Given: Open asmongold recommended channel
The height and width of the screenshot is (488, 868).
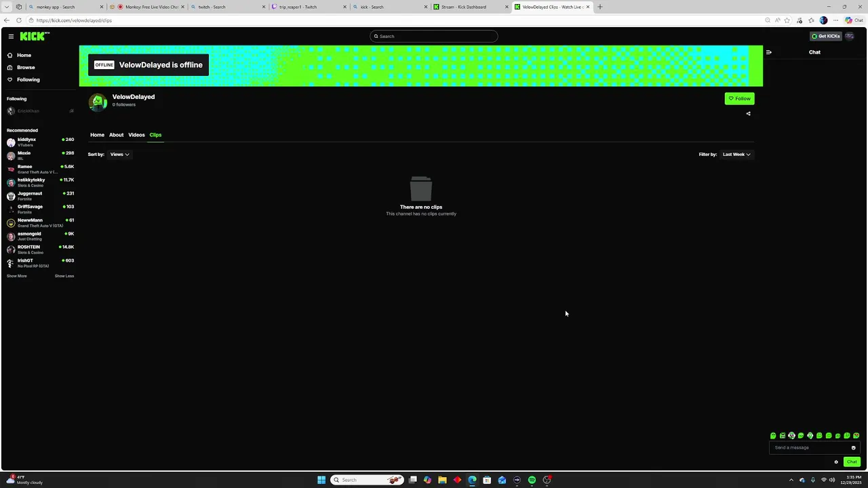Looking at the screenshot, I should click(x=40, y=236).
